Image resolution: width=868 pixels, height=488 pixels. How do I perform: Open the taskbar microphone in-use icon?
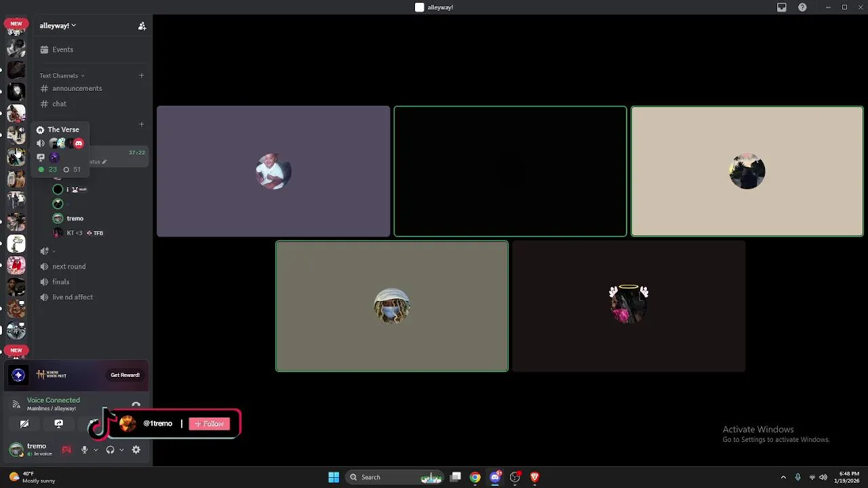pos(797,477)
